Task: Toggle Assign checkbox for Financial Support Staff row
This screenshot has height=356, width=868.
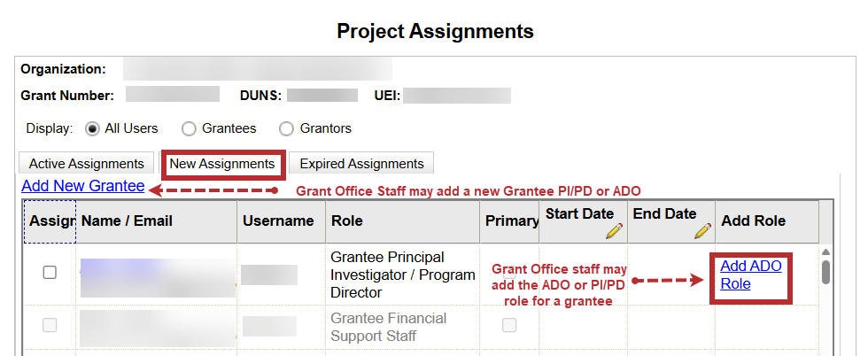Action: (x=50, y=325)
